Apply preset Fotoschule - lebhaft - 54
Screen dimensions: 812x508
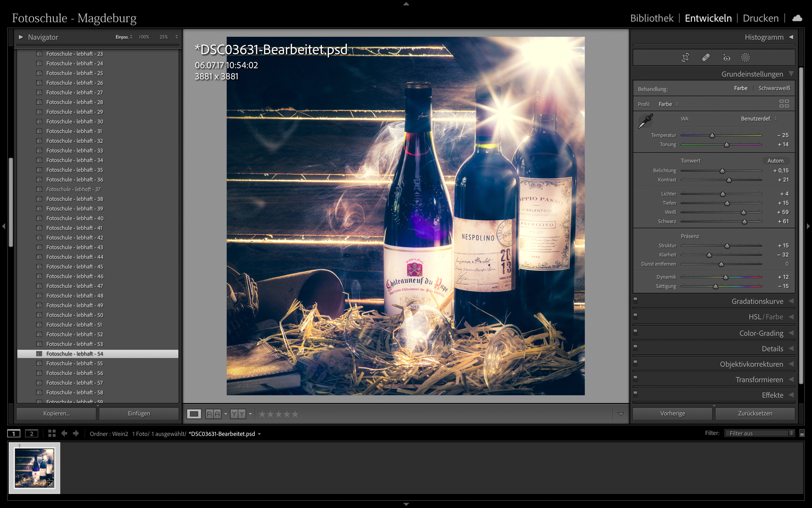tap(98, 353)
